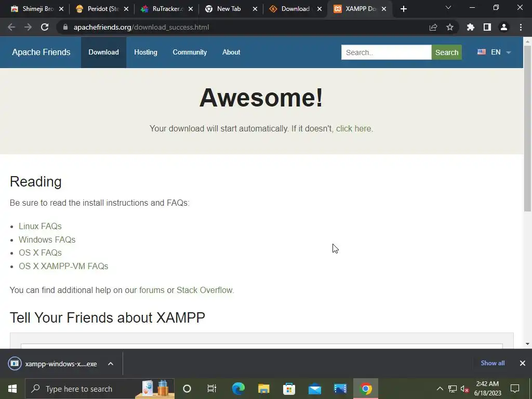
Task: Open the Extensions puzzle icon
Action: click(x=471, y=27)
